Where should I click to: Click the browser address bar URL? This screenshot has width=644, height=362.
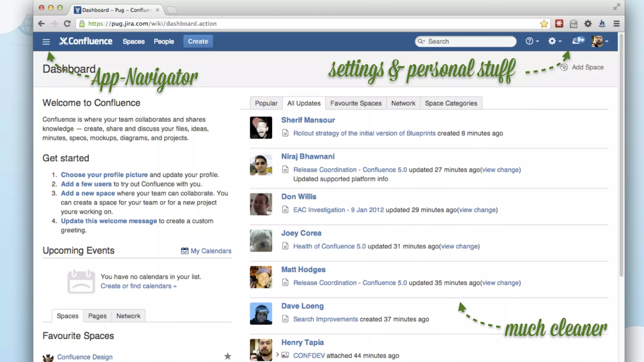[x=152, y=24]
